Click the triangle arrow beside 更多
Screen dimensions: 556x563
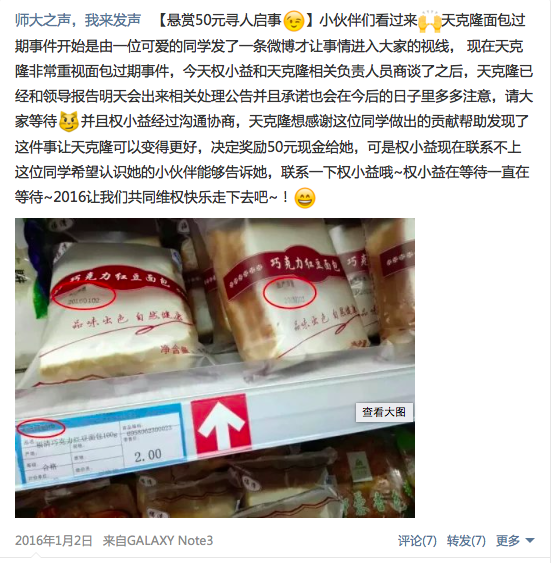[x=529, y=540]
